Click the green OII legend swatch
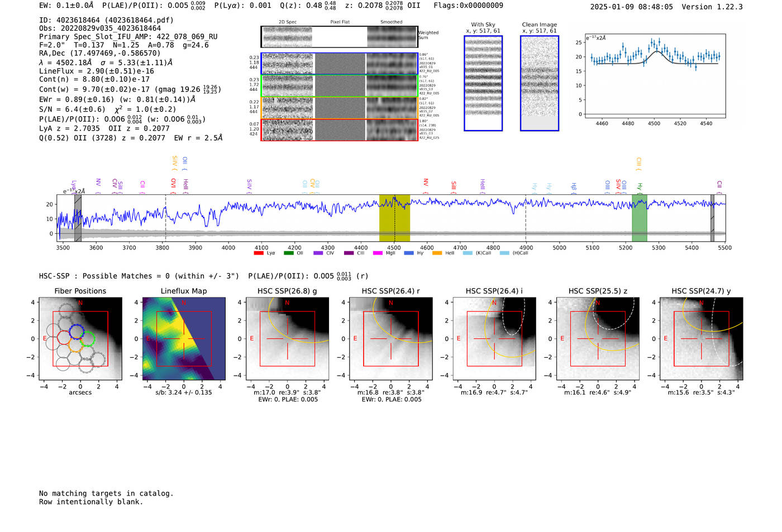This screenshot has height=532, width=782. tap(288, 253)
